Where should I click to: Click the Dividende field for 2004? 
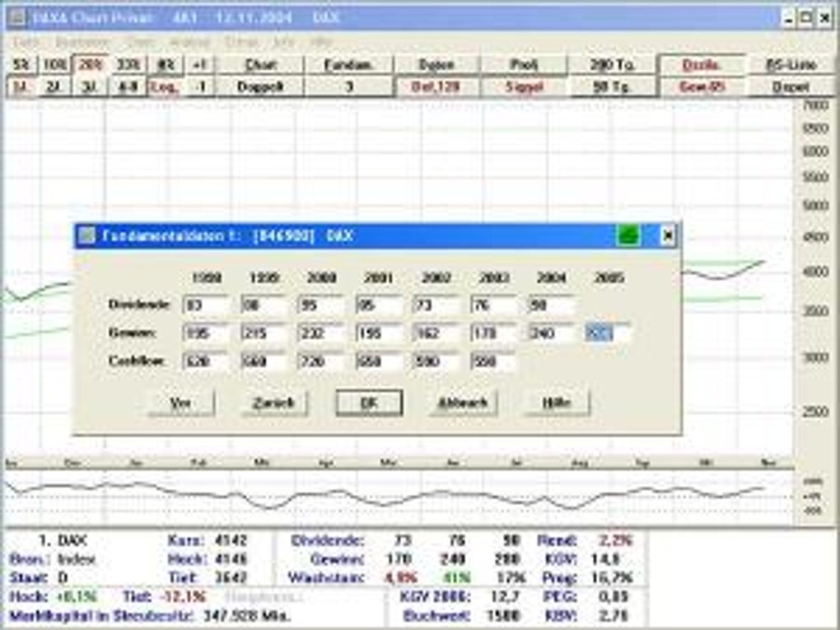pos(551,306)
